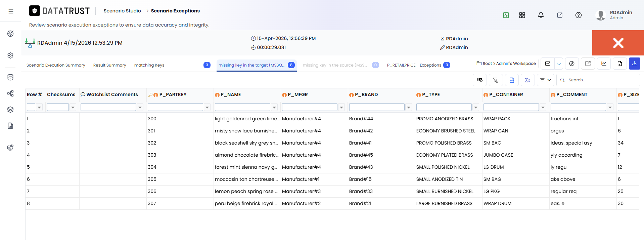Open the report document icon in sidebar
644x240 pixels.
click(x=10, y=126)
